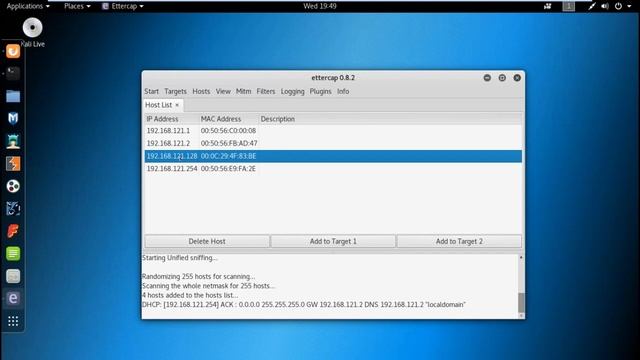
Task: Select host 192.168.121.2
Action: (x=333, y=143)
